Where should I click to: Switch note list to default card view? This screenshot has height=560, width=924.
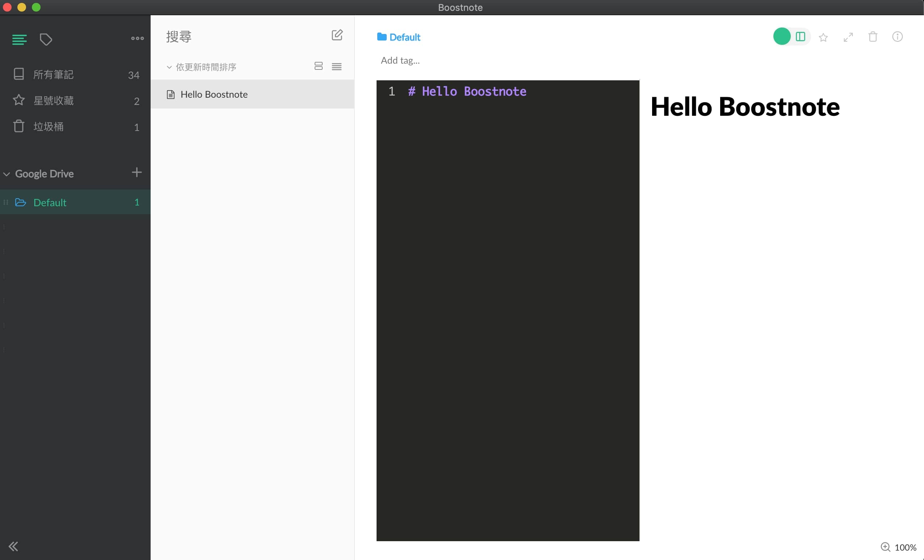pos(318,66)
